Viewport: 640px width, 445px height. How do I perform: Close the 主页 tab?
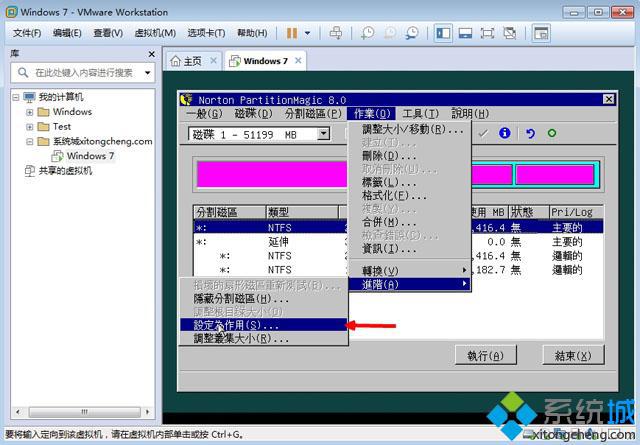(213, 61)
